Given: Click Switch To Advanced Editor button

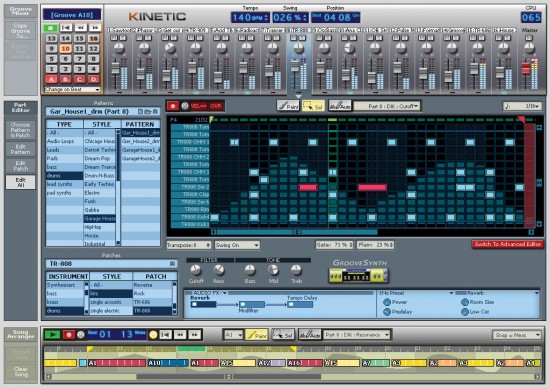Looking at the screenshot, I should 507,244.
